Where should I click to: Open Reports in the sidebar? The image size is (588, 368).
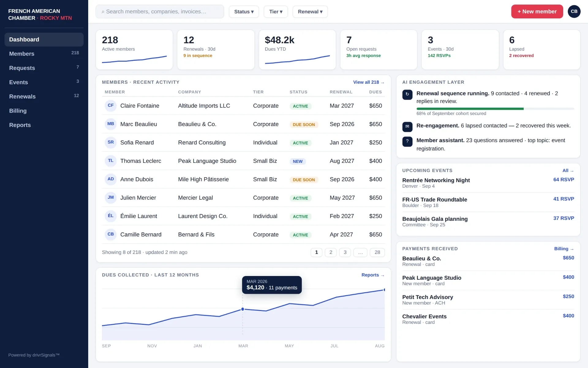pos(44,125)
